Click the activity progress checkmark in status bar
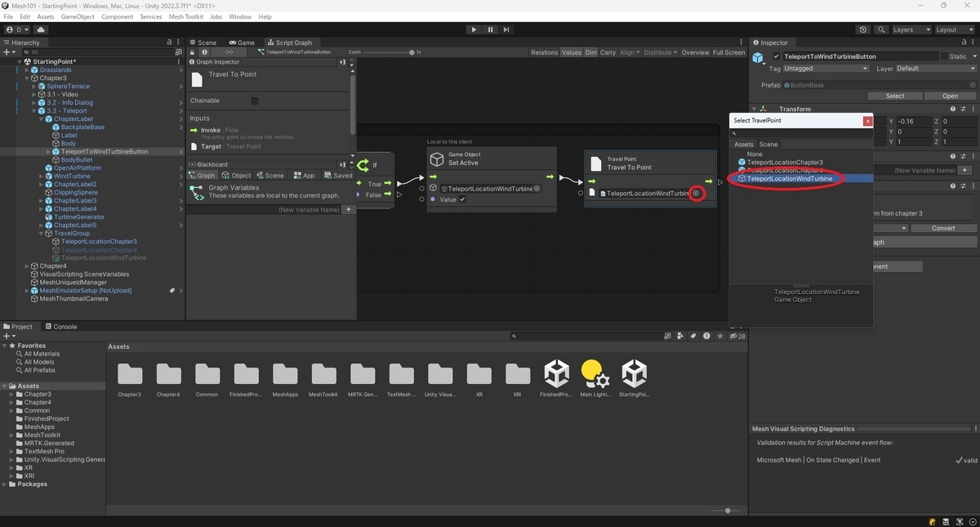This screenshot has width=980, height=527. point(971,521)
